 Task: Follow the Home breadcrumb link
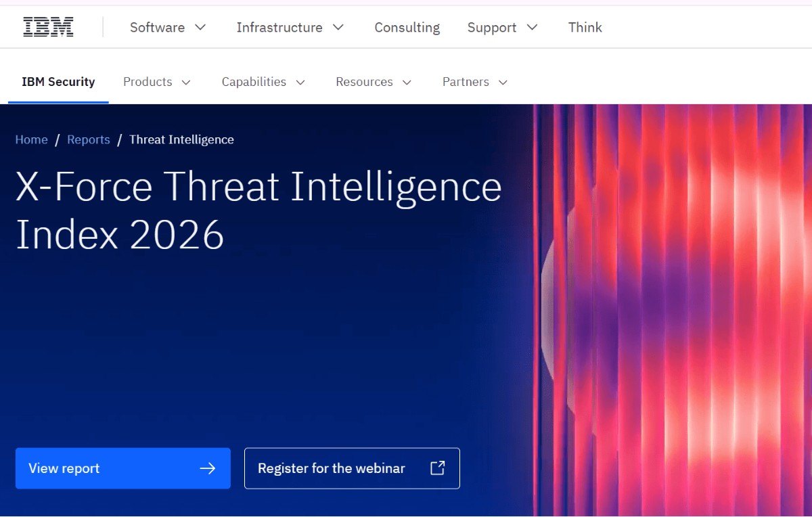click(x=32, y=139)
